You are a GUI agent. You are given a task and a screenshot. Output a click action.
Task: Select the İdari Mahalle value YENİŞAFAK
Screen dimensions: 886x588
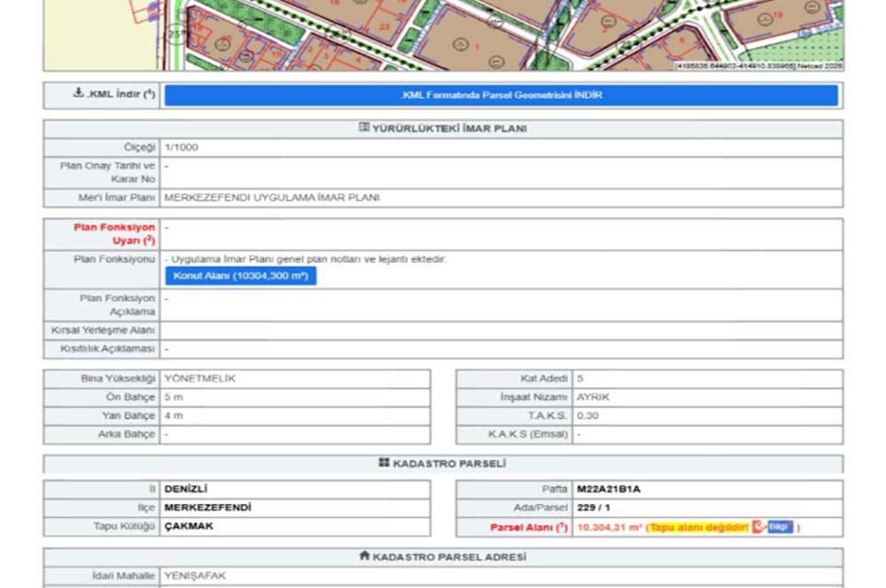195,576
